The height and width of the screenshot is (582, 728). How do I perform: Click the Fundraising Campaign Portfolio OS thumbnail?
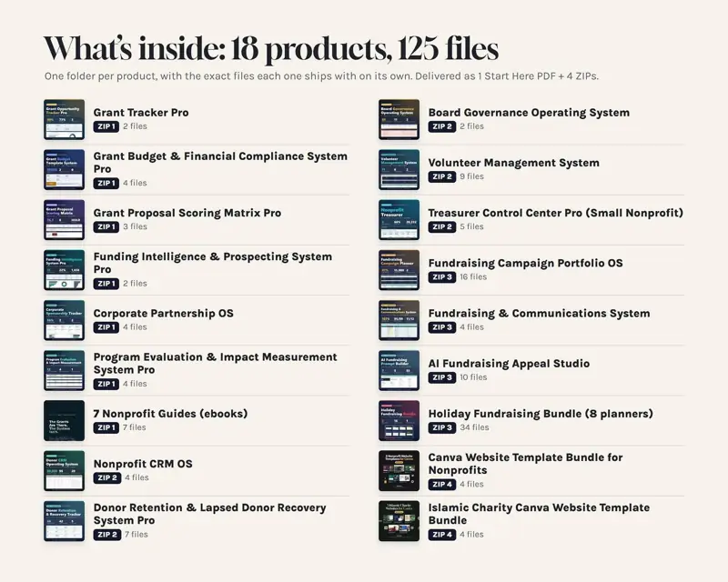click(x=399, y=270)
